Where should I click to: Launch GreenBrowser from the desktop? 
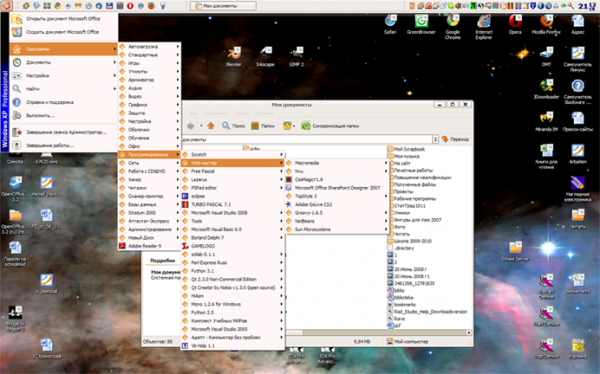click(421, 24)
